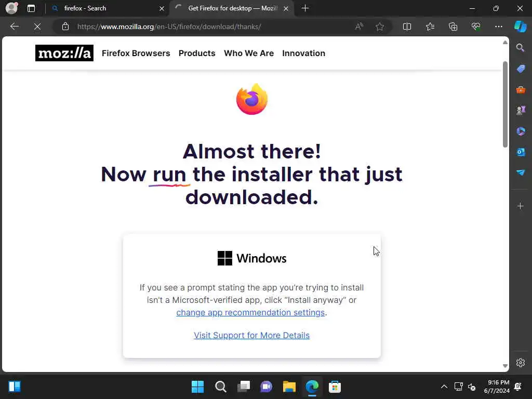532x399 pixels.
Task: Open the Edge profile avatar
Action: coord(12,8)
